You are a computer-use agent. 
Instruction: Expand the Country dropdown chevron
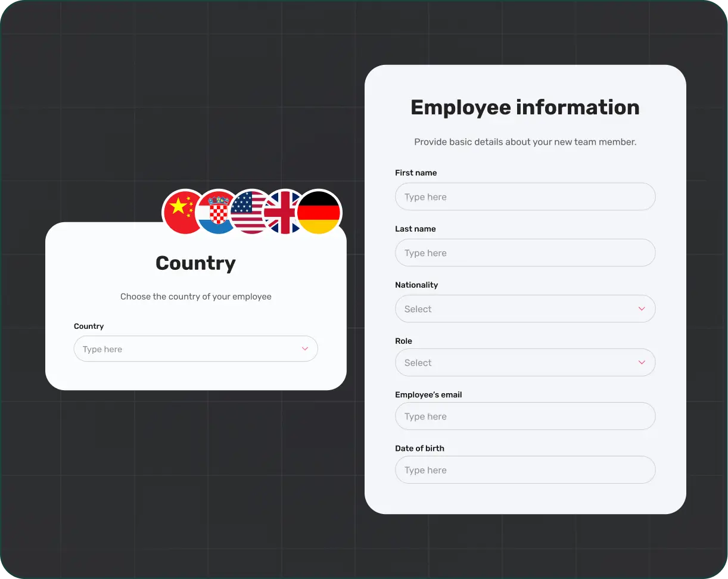click(x=305, y=349)
